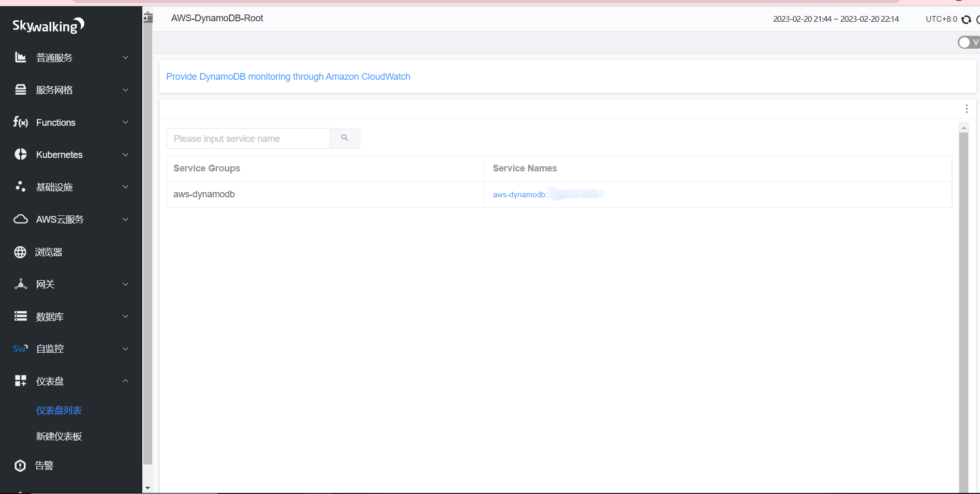Click the 自监控 Sw icon

[21, 348]
